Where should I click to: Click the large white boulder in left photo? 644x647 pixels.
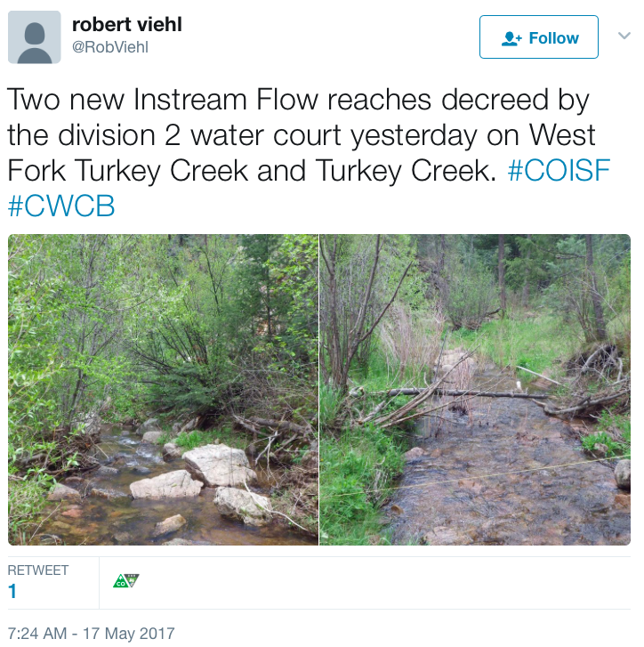click(218, 465)
